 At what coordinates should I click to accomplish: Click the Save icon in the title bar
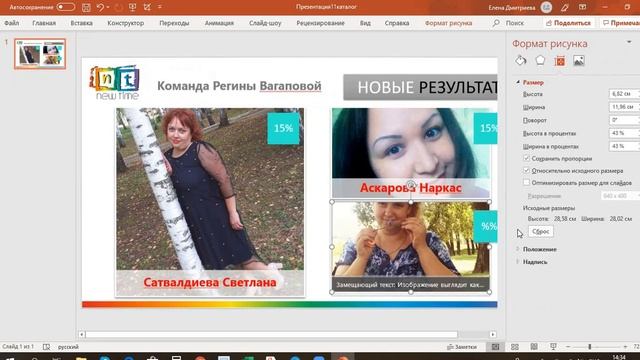pos(86,7)
